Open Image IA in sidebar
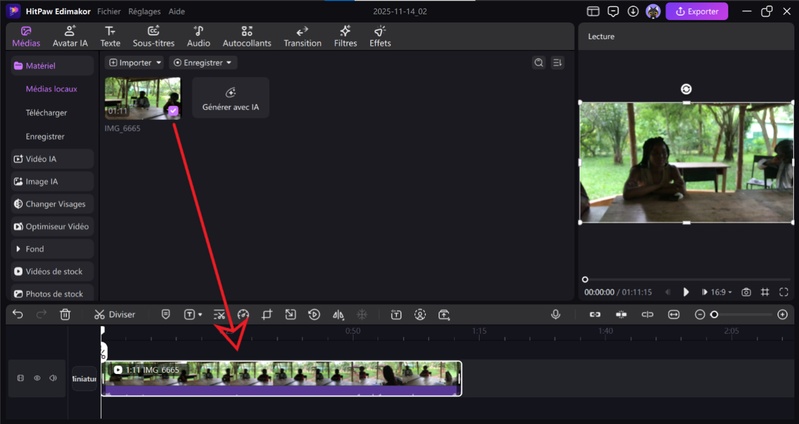 [x=52, y=181]
